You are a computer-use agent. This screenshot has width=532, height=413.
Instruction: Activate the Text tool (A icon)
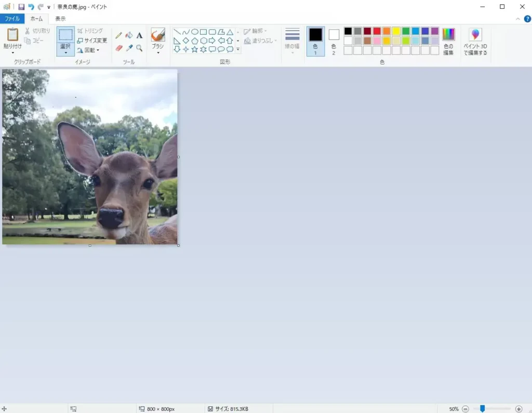139,35
